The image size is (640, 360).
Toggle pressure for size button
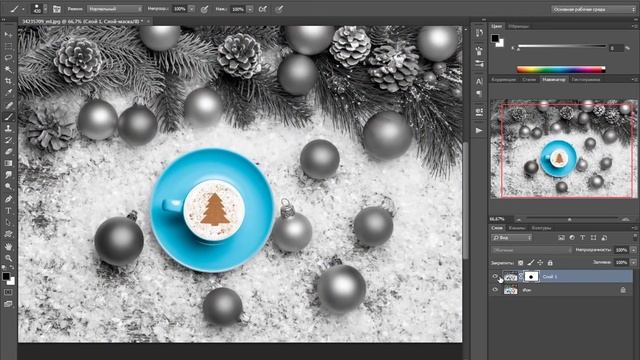tap(279, 9)
